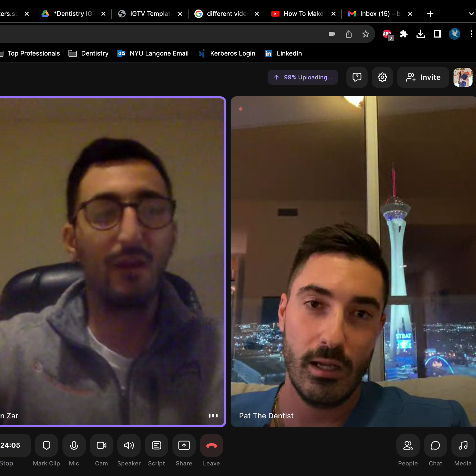Viewport: 476px width, 476px height.
Task: Open the Chrome profile avatar
Action: pos(455,34)
